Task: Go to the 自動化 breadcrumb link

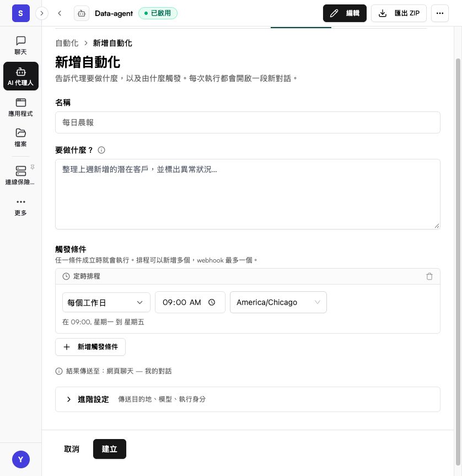Action: tap(67, 43)
